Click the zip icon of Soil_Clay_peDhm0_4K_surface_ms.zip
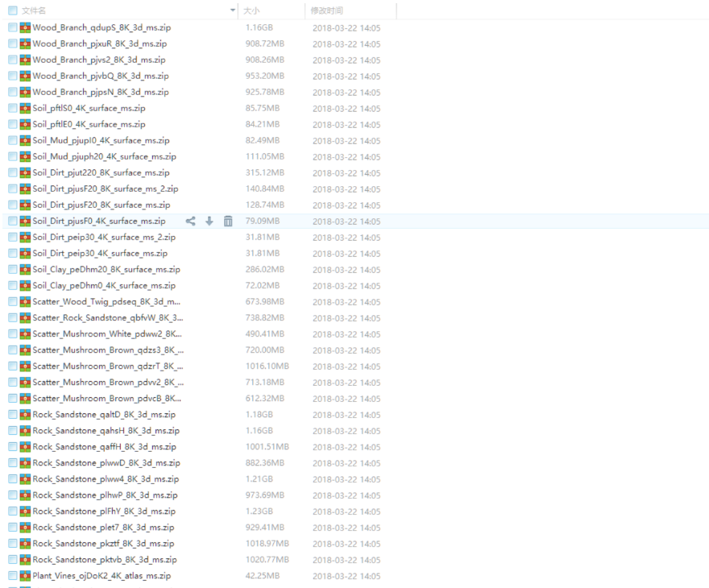 25,285
